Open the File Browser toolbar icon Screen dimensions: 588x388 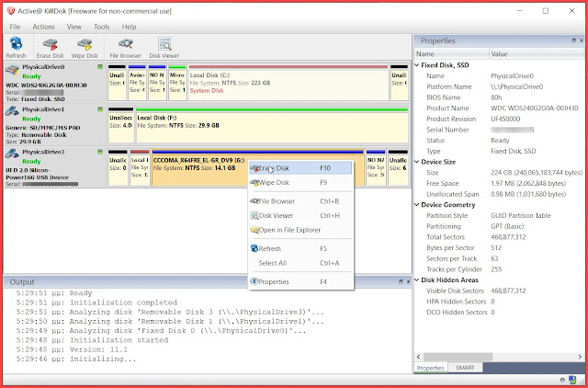[125, 47]
